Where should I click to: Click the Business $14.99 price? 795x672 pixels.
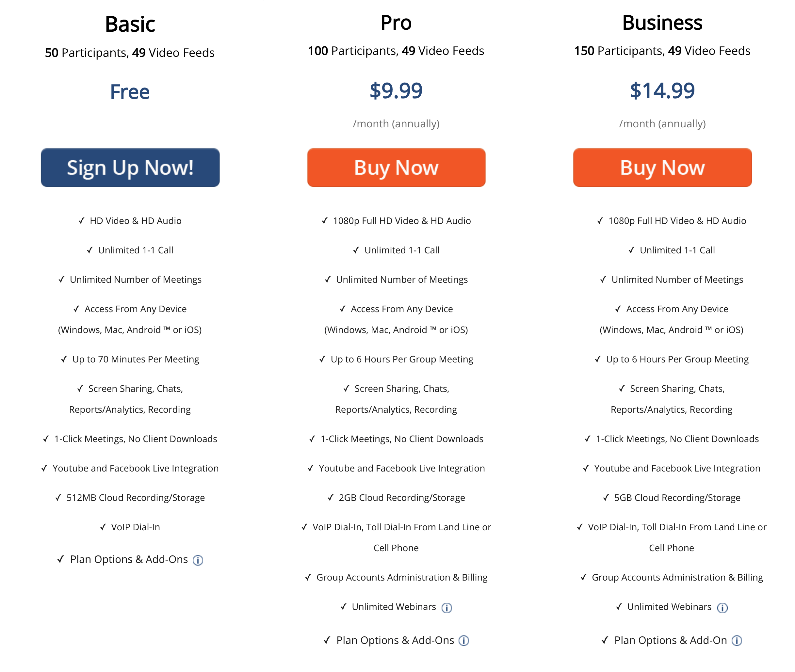[x=662, y=91]
